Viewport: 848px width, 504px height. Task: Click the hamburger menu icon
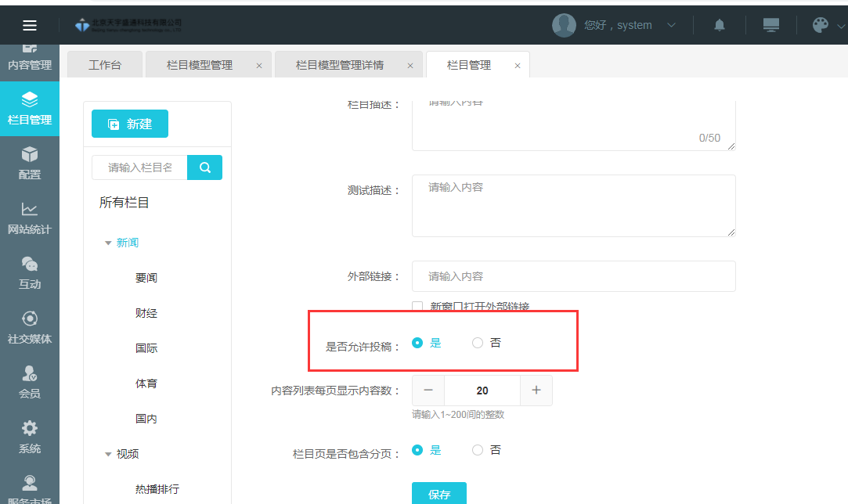point(30,25)
